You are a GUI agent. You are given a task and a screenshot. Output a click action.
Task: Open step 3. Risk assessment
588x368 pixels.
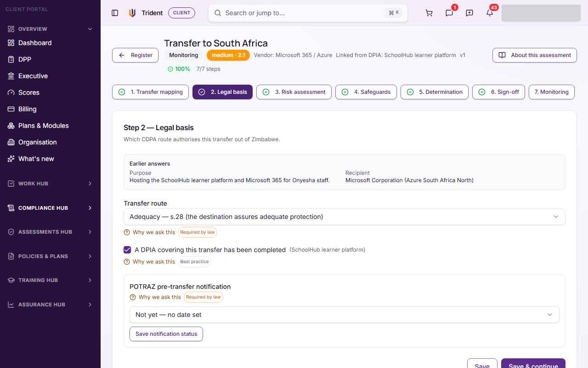tap(294, 92)
